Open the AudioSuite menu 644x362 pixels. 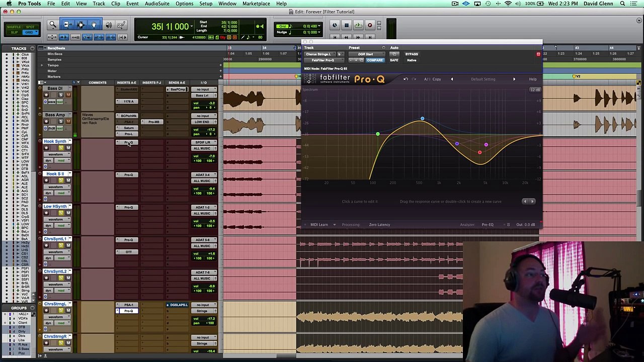pos(157,4)
